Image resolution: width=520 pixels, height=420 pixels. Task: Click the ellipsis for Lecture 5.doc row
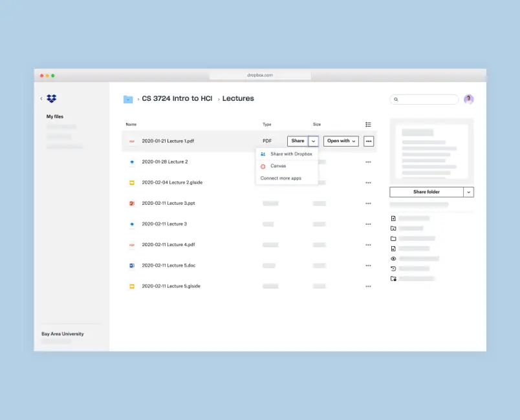pyautogui.click(x=368, y=266)
